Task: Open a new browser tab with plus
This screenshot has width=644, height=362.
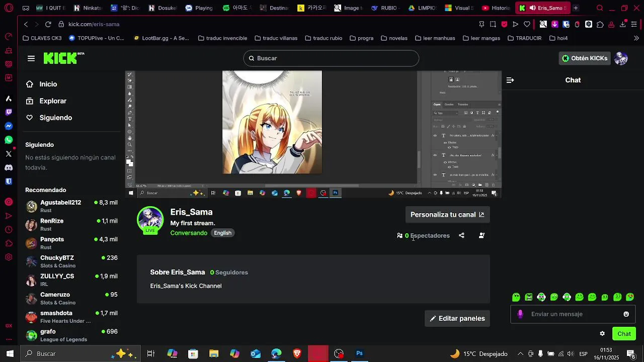Action: (x=576, y=8)
